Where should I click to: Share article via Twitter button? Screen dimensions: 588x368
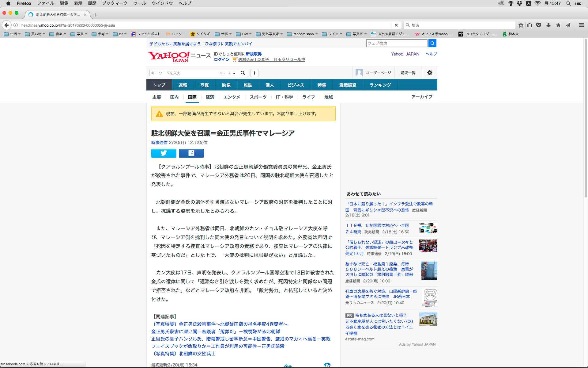point(164,153)
